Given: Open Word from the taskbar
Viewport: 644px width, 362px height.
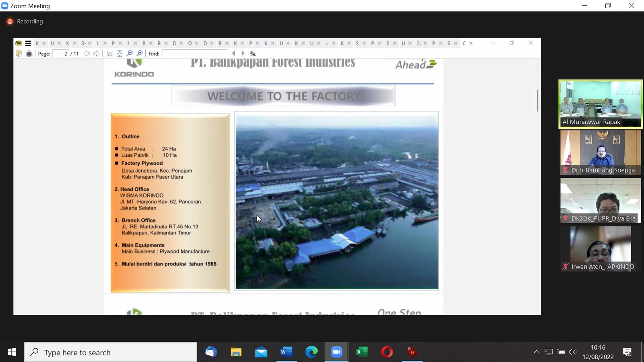Looking at the screenshot, I should (x=286, y=352).
